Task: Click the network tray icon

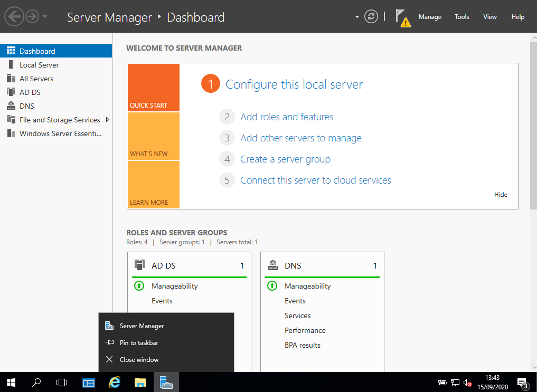Action: point(455,383)
